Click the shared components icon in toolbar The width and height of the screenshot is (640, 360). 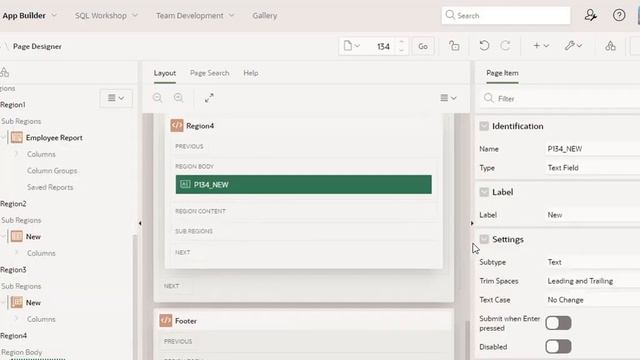tap(610, 46)
